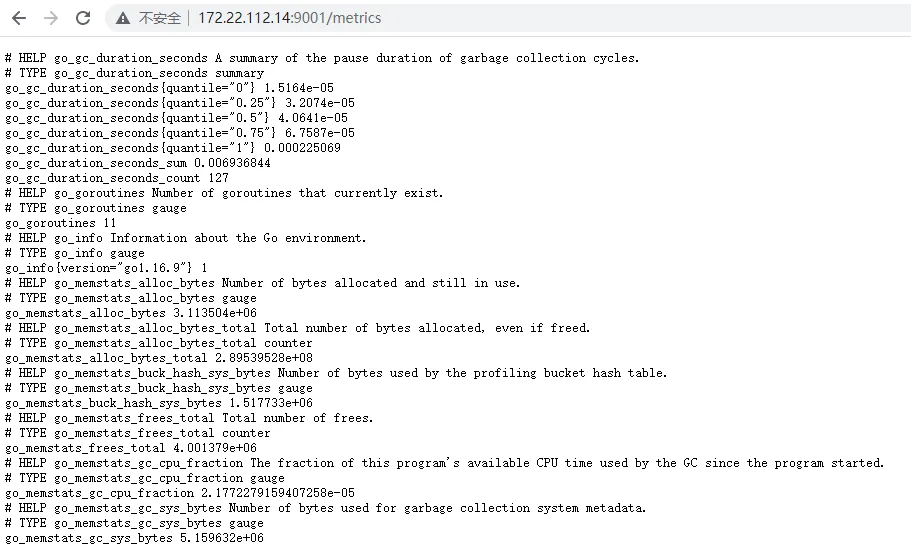Click the go_info version go1.16.9 line
Image resolution: width=911 pixels, height=547 pixels.
106,268
